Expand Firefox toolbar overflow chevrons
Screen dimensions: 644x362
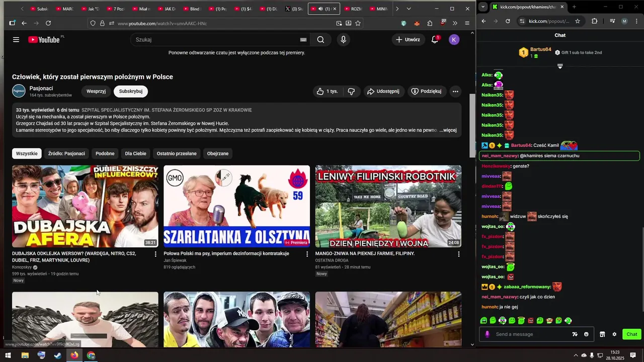coord(455,23)
